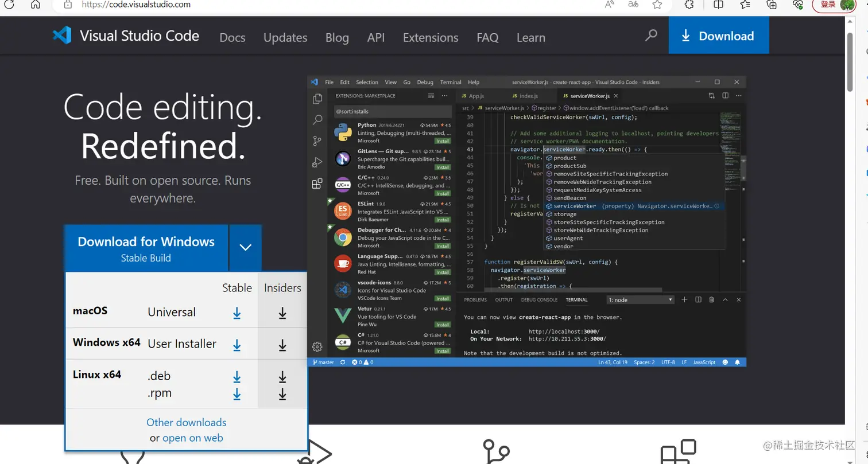868x464 pixels.
Task: Download Linux .rpm Stable package
Action: pyautogui.click(x=237, y=394)
